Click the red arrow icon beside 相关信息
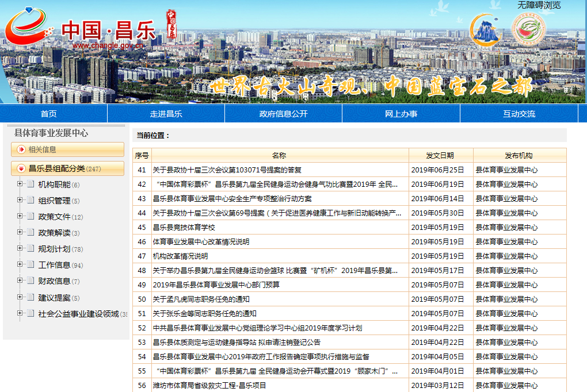The image size is (587, 392). (21, 149)
